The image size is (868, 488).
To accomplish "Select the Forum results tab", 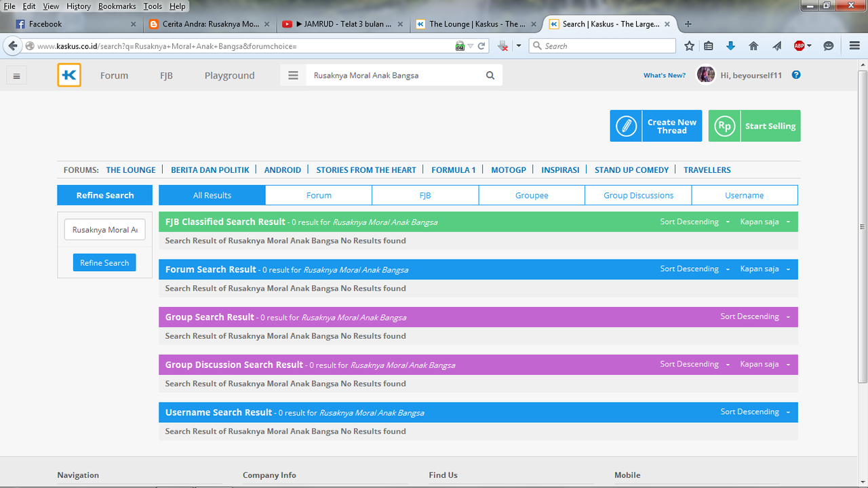I will (x=319, y=195).
